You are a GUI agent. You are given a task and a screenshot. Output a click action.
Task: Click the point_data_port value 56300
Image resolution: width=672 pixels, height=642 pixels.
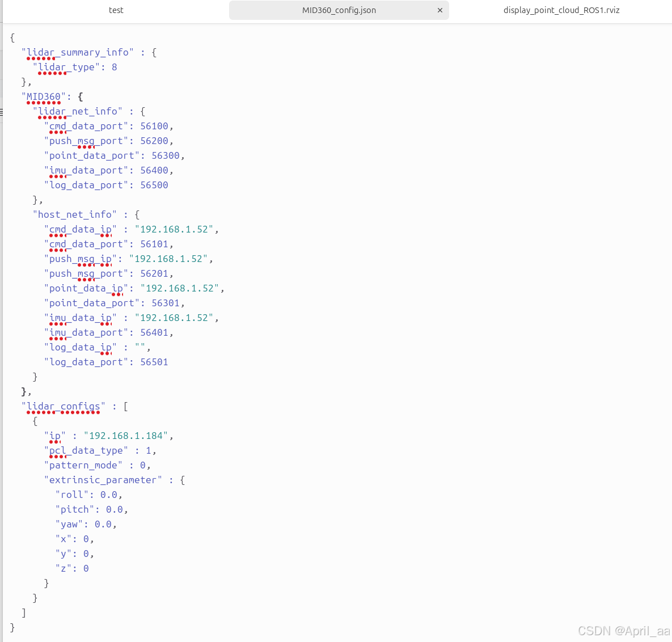(x=166, y=155)
